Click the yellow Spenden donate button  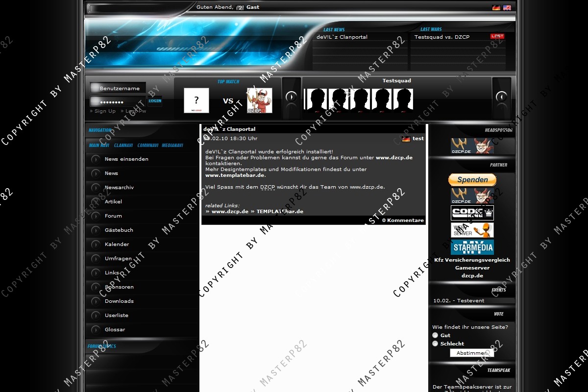pyautogui.click(x=472, y=180)
